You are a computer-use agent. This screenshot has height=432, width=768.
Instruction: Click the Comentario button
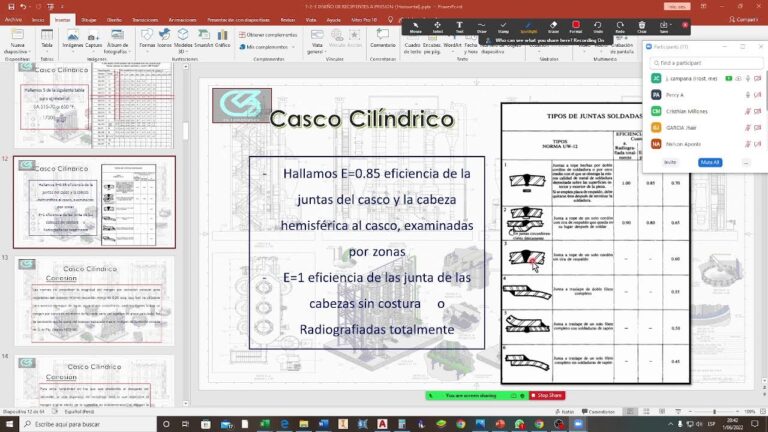pyautogui.click(x=383, y=39)
